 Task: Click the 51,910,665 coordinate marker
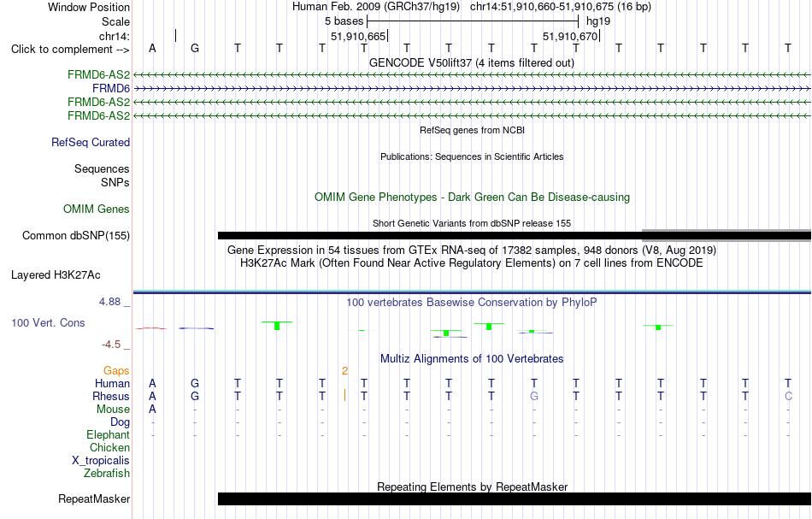pos(358,36)
